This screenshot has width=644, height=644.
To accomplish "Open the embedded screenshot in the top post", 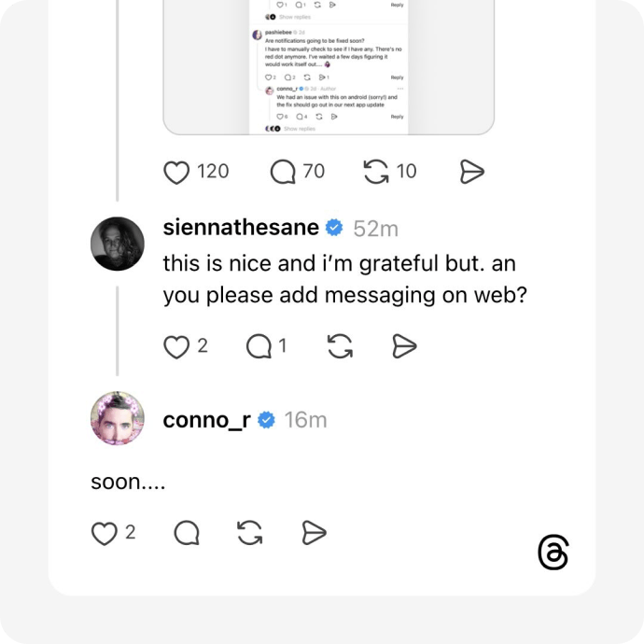I will point(329,65).
